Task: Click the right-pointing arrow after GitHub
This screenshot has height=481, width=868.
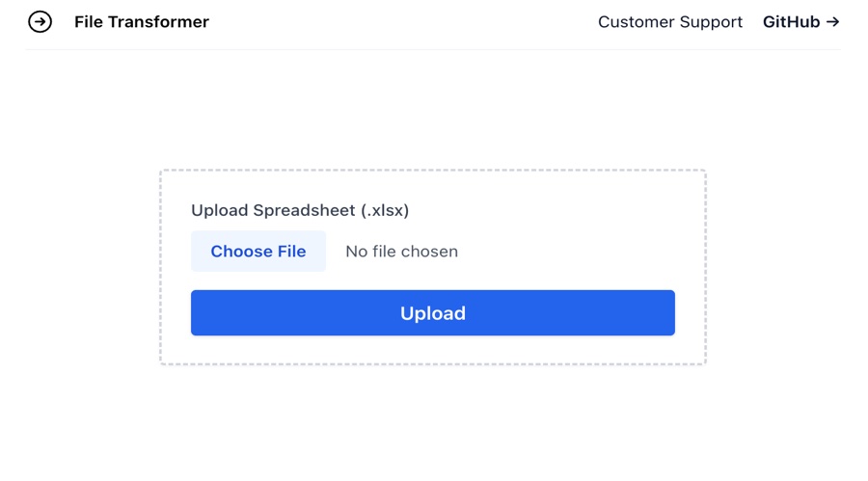Action: pos(833,21)
